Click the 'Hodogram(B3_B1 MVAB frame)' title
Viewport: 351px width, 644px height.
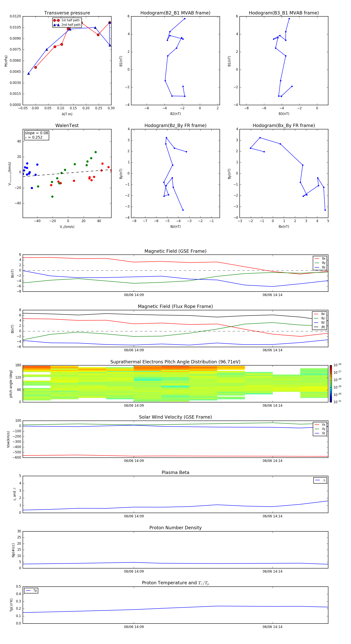click(284, 13)
